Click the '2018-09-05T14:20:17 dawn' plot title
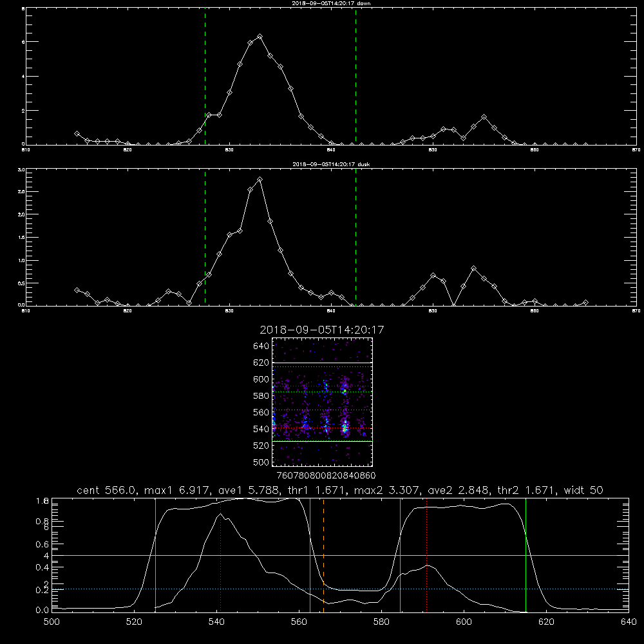644x644 pixels. pos(331,3)
